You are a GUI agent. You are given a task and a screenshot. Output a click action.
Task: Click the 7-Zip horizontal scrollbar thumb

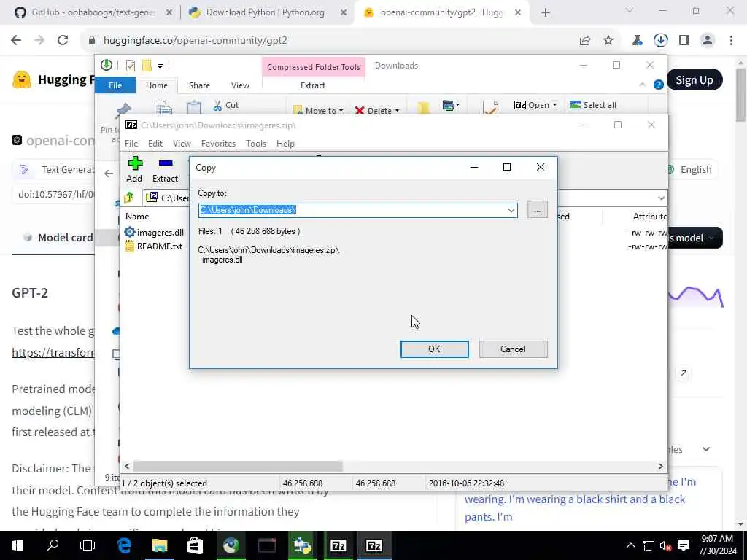tap(238, 466)
